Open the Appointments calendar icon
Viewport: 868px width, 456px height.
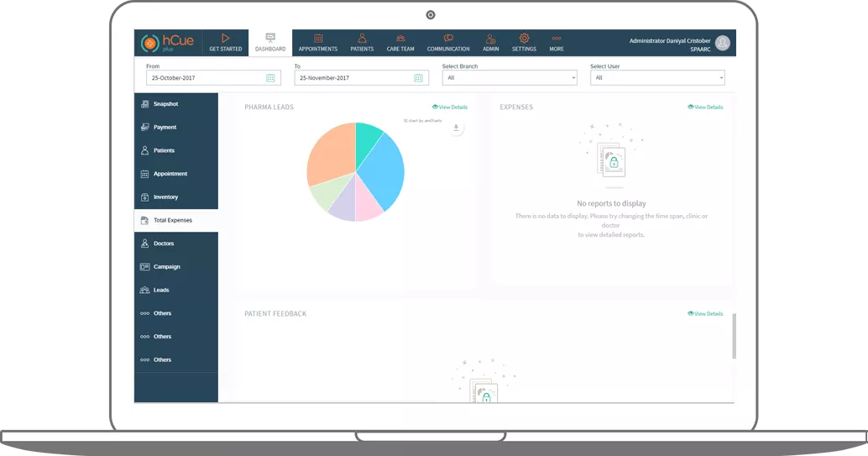click(x=318, y=39)
